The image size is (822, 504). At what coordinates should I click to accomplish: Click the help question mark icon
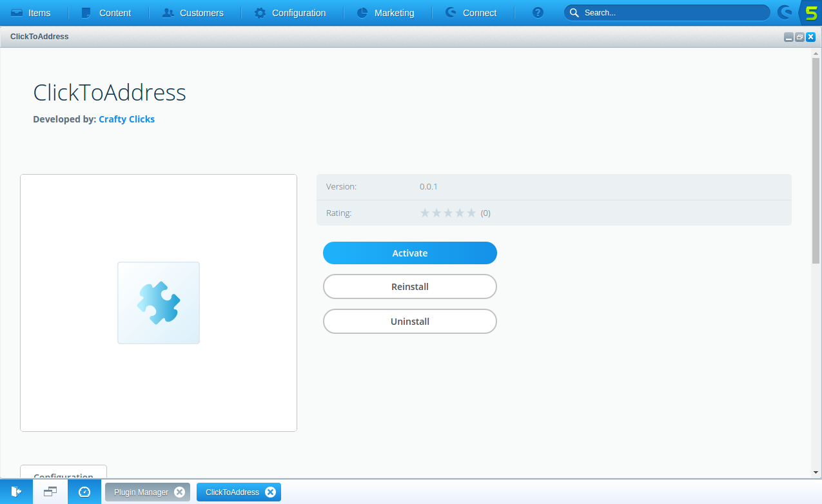tap(538, 13)
